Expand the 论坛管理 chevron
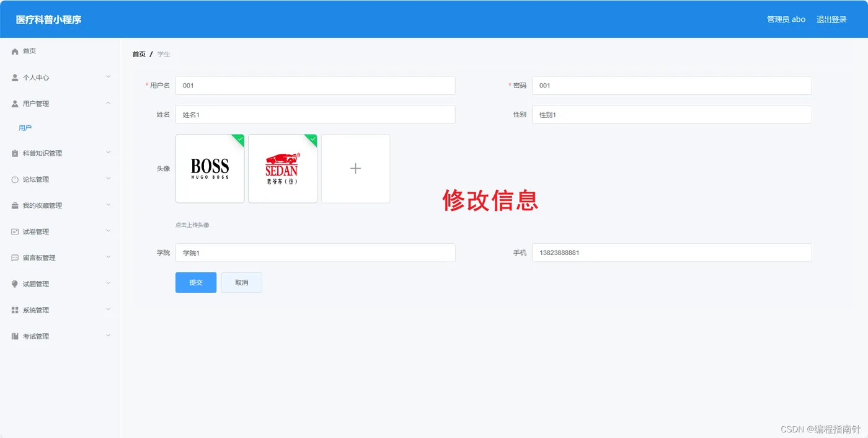 coord(108,179)
